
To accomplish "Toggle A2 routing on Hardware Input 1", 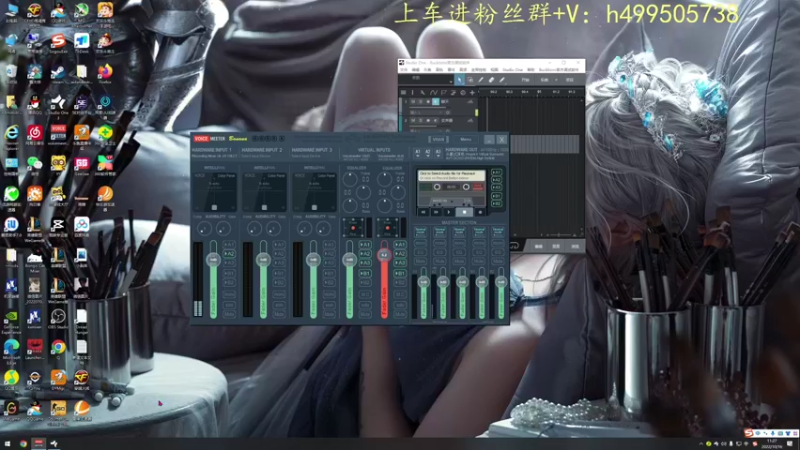I will point(230,254).
